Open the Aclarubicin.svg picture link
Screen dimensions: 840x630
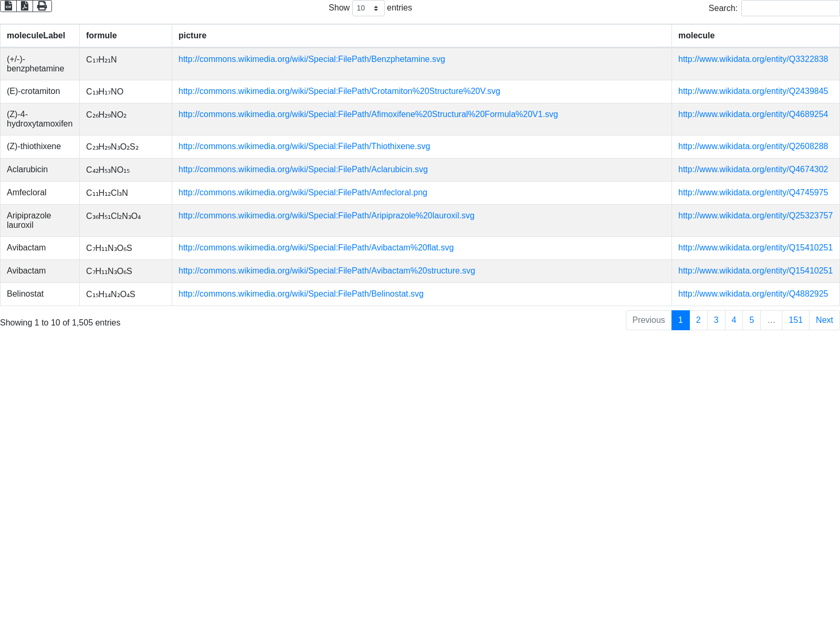(303, 170)
